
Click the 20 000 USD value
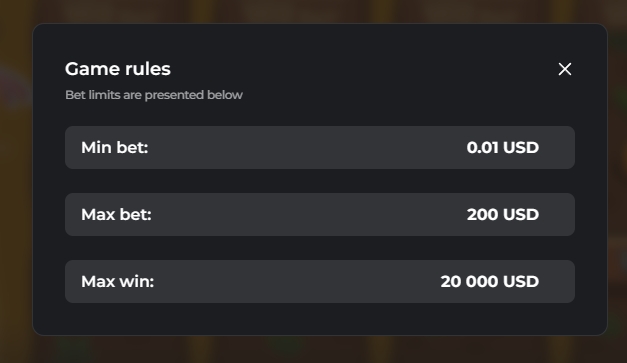pos(490,281)
